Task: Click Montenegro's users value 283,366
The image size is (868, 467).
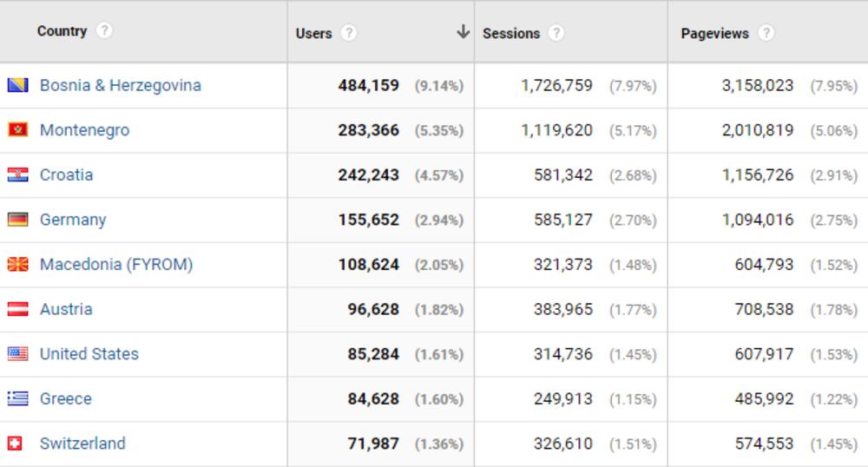Action: click(369, 130)
